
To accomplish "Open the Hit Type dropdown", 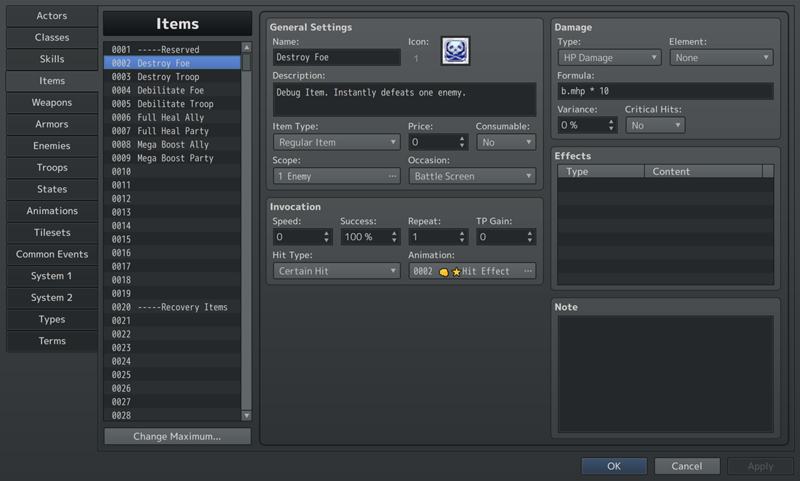I will pyautogui.click(x=336, y=271).
